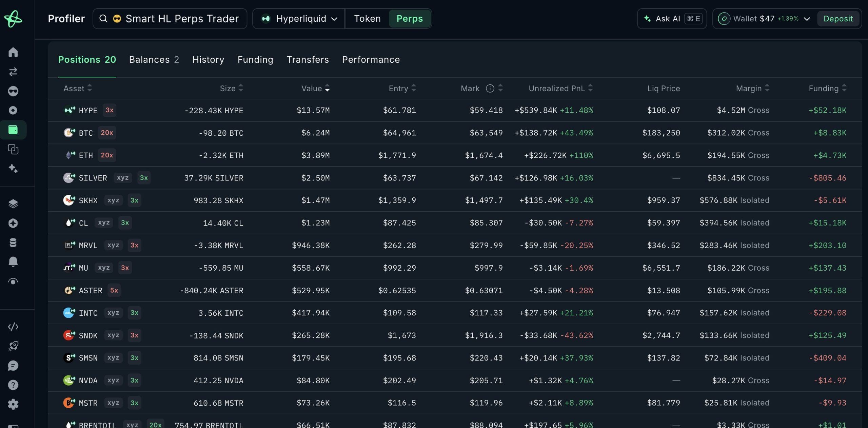Click the wallet circle icon in header
This screenshot has height=428, width=868.
pyautogui.click(x=724, y=19)
